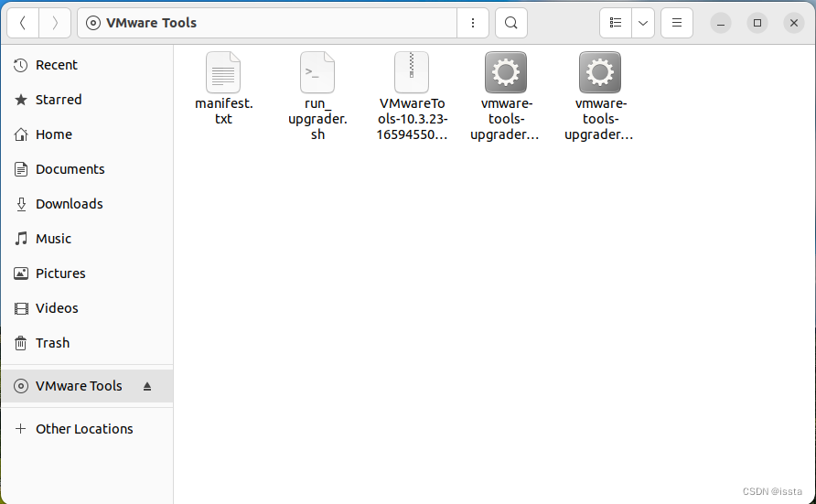Click the Starred star icon
The width and height of the screenshot is (816, 504).
coord(21,100)
